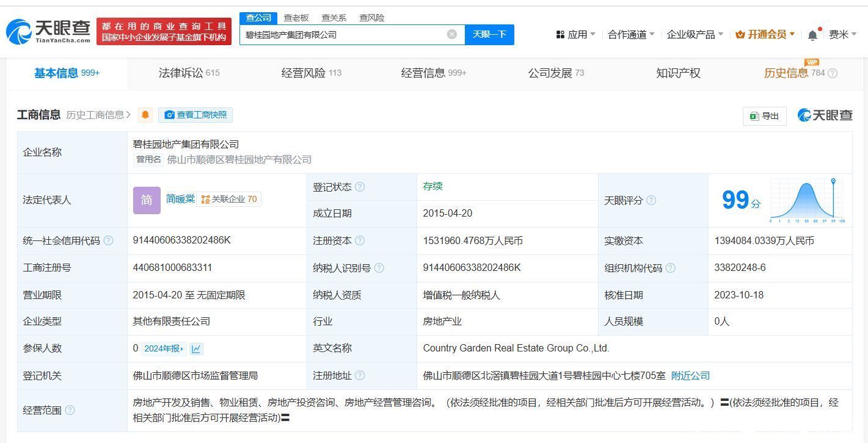The image size is (868, 443).
Task: Switch to the 知识产权 tab
Action: 678,73
